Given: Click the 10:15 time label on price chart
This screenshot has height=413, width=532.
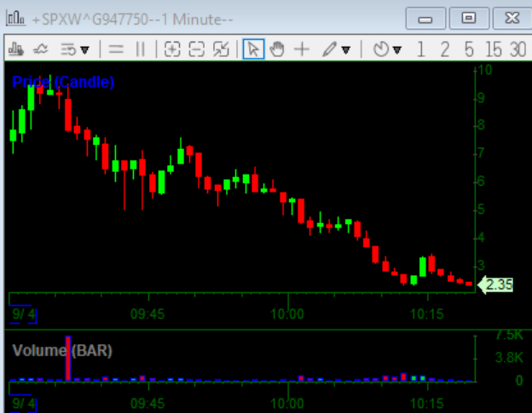Looking at the screenshot, I should tap(427, 314).
